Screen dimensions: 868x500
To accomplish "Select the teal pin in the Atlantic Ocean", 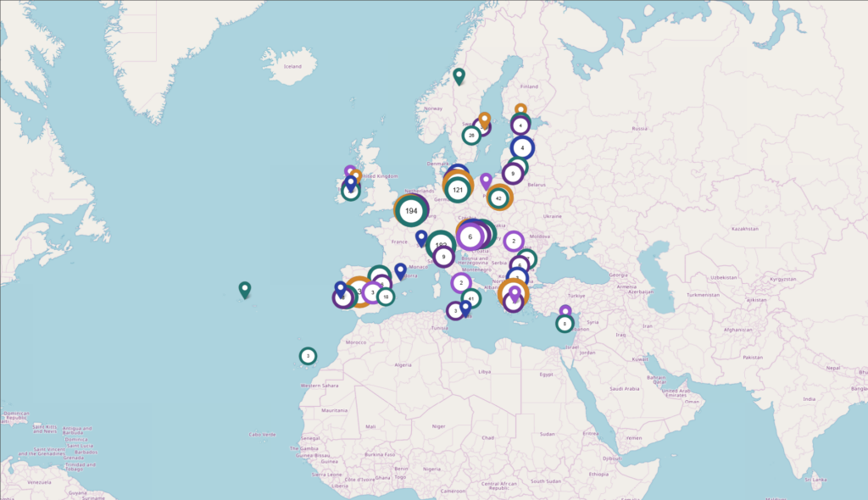I will [245, 290].
